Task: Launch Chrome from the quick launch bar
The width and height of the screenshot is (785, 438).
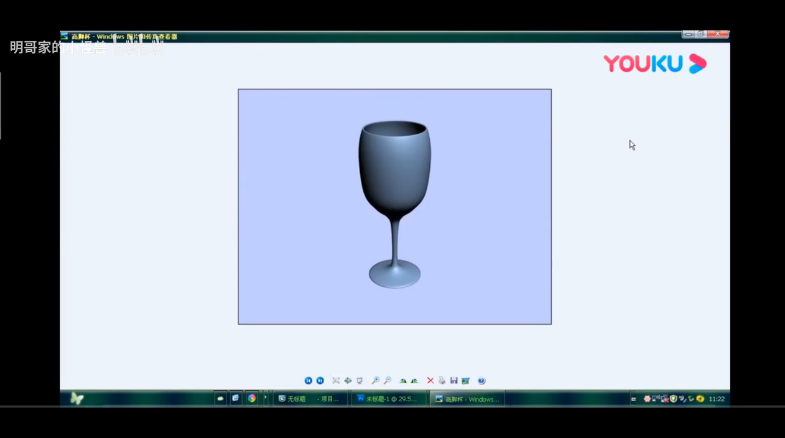Action: point(252,398)
